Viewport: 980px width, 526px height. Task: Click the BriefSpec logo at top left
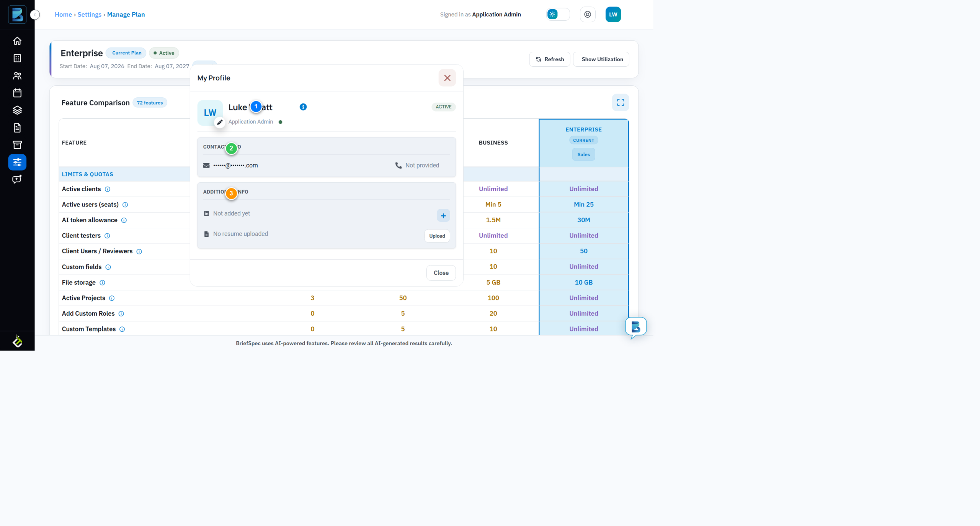point(17,15)
